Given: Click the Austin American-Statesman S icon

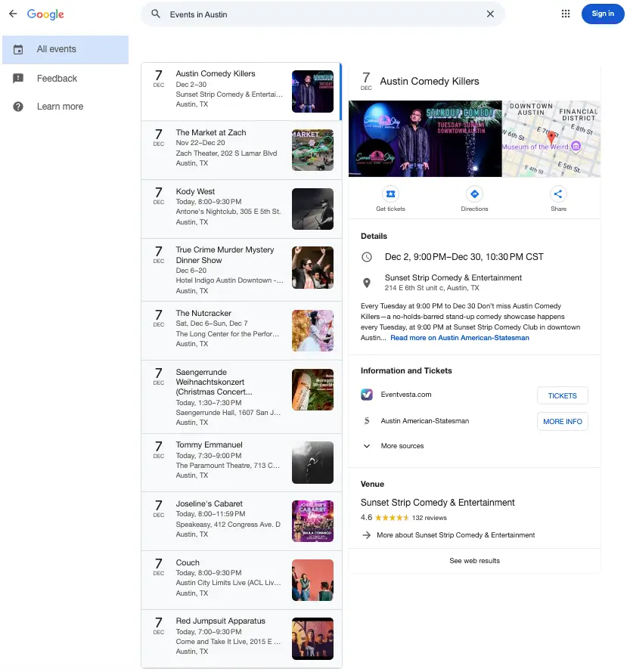Looking at the screenshot, I should 367,421.
